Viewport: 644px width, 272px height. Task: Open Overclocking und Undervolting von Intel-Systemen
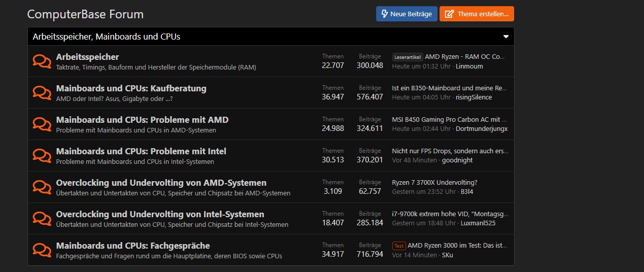[160, 214]
